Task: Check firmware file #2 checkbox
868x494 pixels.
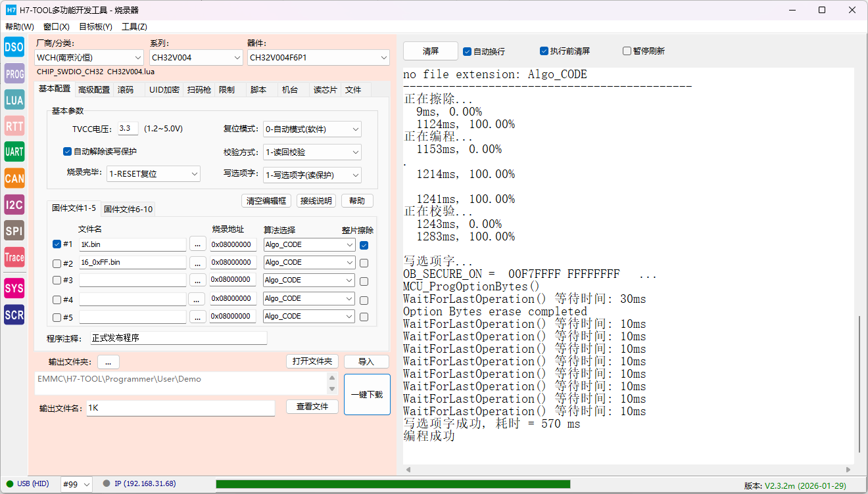Action: click(x=57, y=263)
